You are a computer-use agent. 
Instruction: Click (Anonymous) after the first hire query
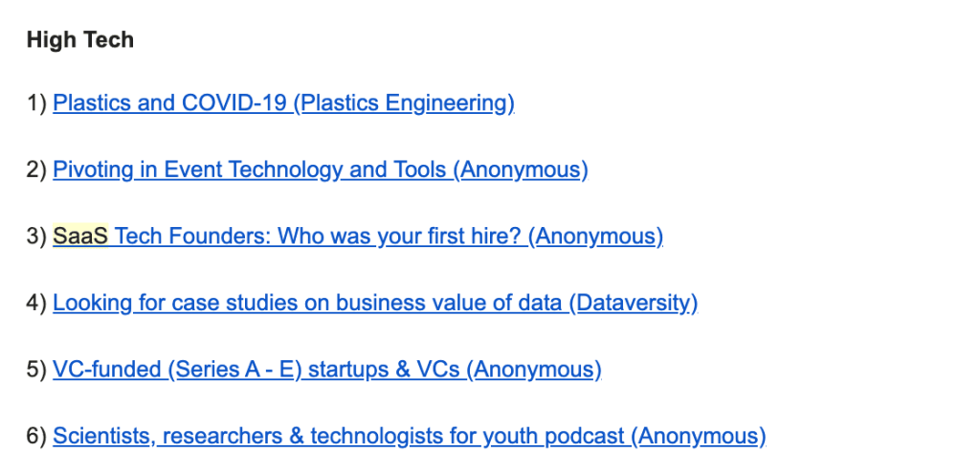point(595,236)
